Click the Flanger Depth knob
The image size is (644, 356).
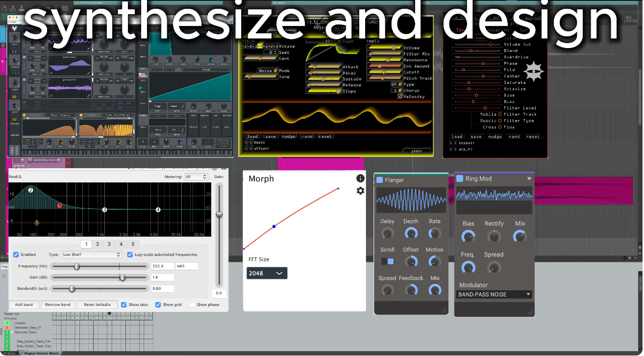411,234
